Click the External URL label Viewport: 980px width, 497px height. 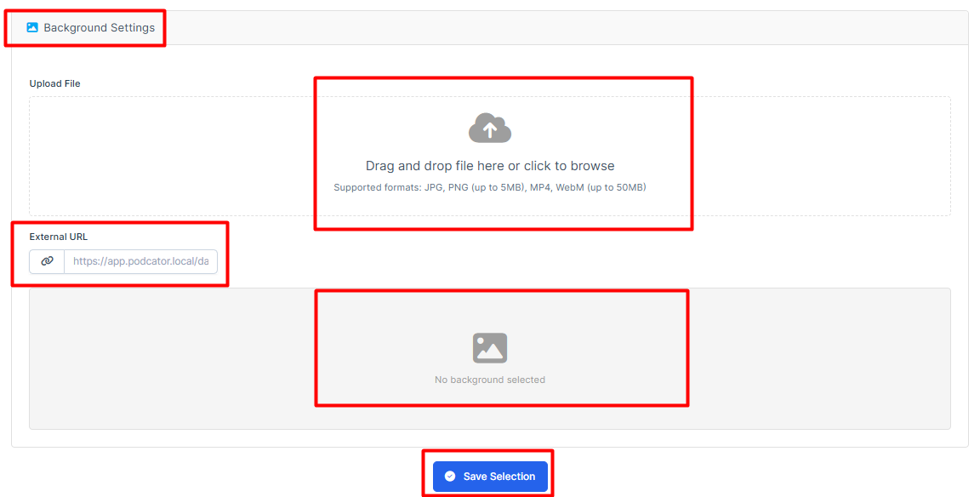pos(58,237)
